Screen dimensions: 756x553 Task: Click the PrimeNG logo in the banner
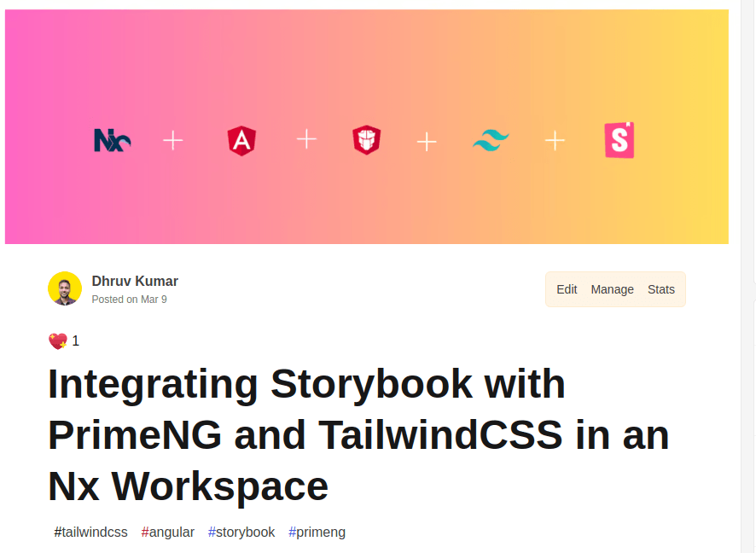click(x=367, y=140)
